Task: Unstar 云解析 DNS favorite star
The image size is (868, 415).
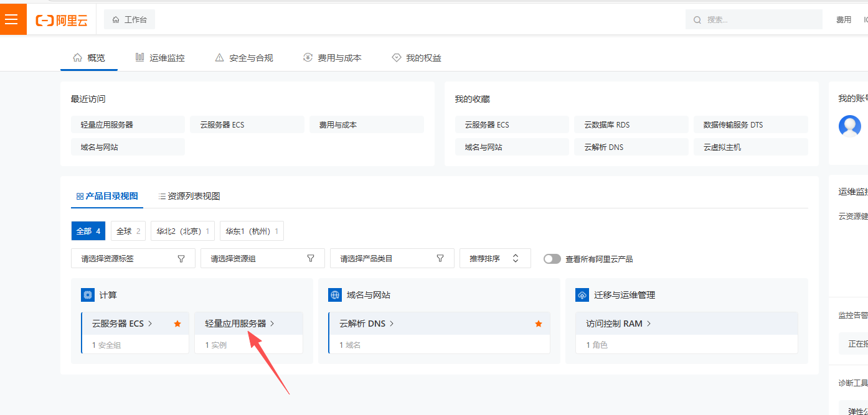Action: pyautogui.click(x=539, y=324)
